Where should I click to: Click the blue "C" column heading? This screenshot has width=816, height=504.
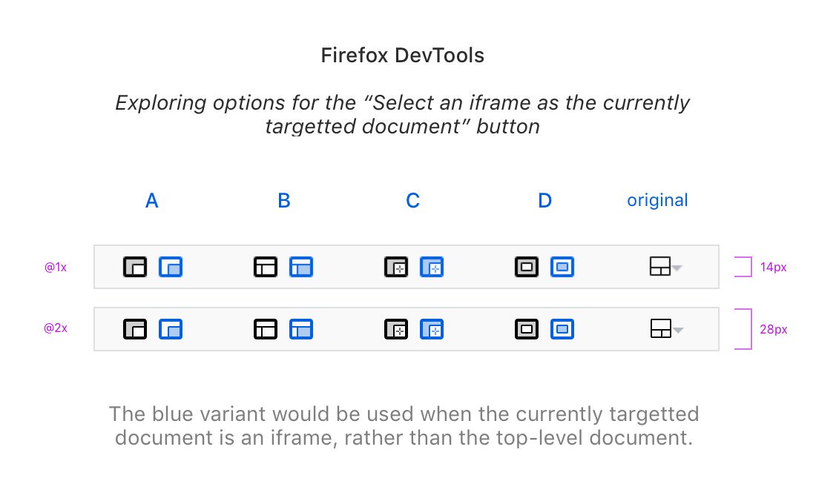[413, 201]
